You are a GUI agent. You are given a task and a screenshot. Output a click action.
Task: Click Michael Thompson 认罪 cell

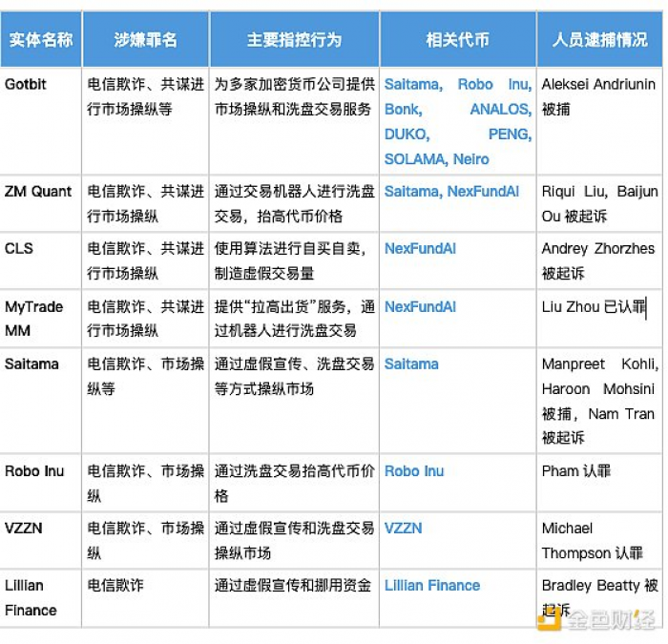[x=600, y=541]
